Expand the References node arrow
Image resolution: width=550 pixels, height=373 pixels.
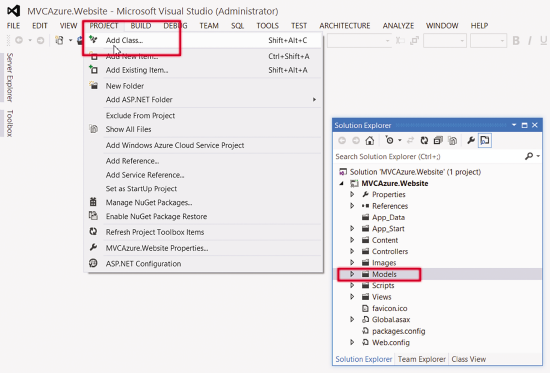tap(352, 206)
